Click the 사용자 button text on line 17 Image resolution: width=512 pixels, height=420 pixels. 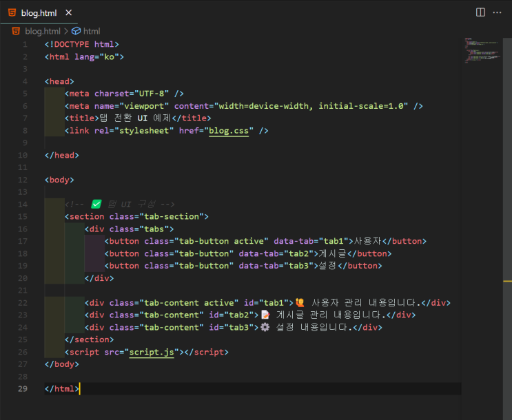point(368,241)
